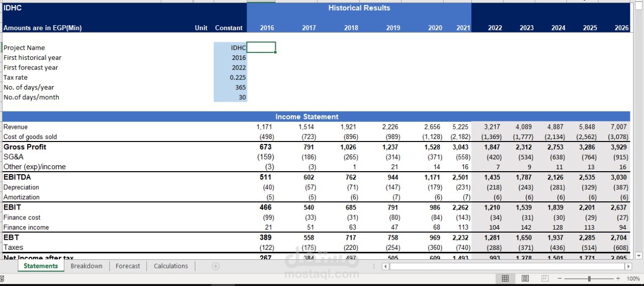
Task: Select the First forecast year value 2022
Action: [230, 67]
